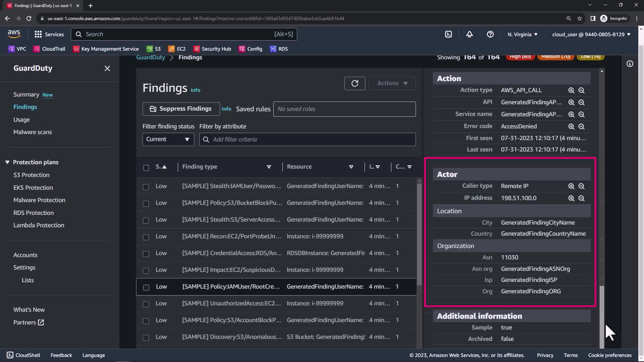
Task: Collapse the Protection plans section
Action: pyautogui.click(x=7, y=162)
